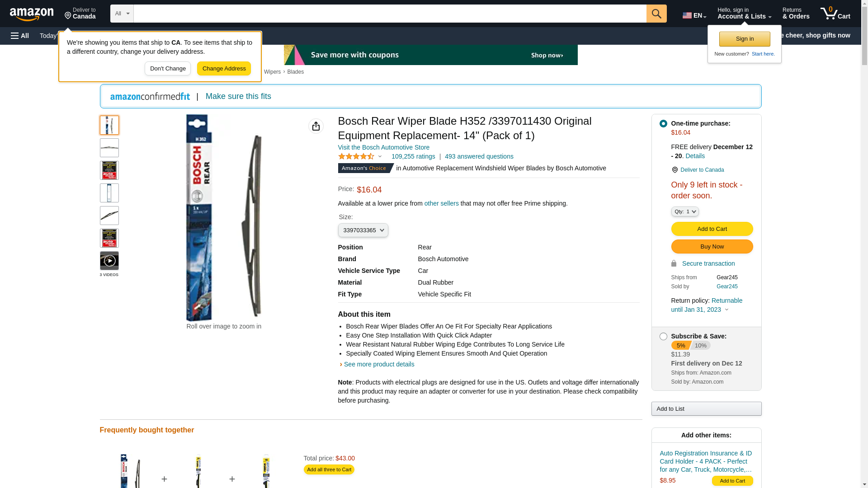Click the share icon beside the product image
Image resolution: width=868 pixels, height=488 pixels.
click(316, 126)
